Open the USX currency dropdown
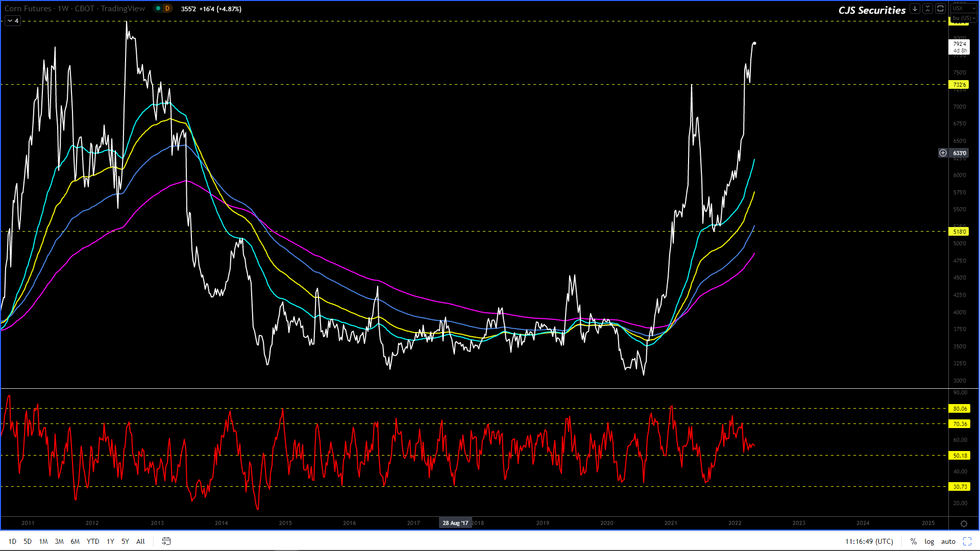980x551 pixels. pos(963,9)
